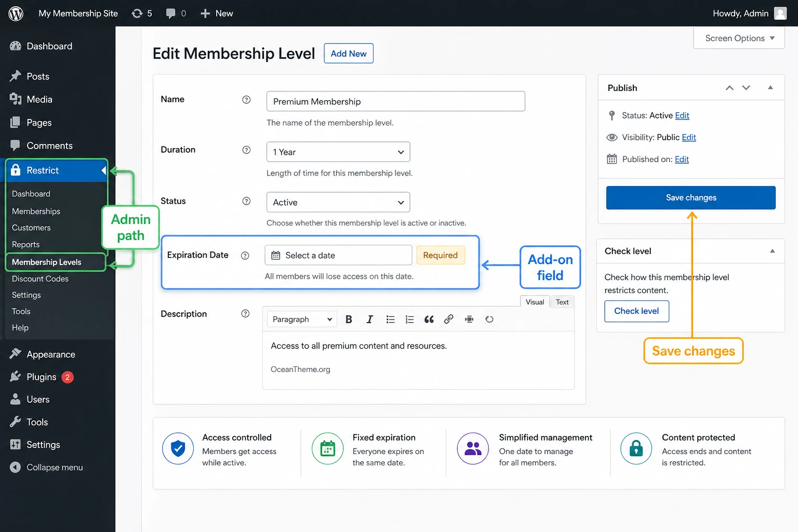Click the help icon beside Duration
Screen dimensions: 798x532
pos(246,150)
